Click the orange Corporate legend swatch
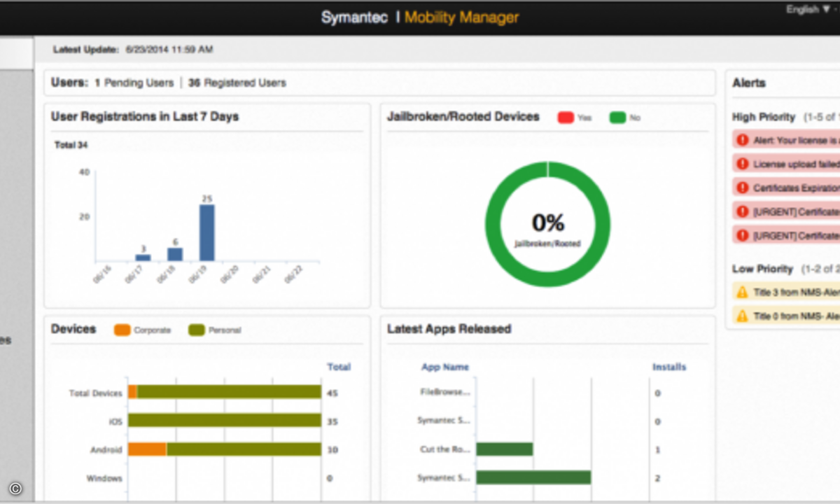Image resolution: width=840 pixels, height=504 pixels. [x=122, y=330]
